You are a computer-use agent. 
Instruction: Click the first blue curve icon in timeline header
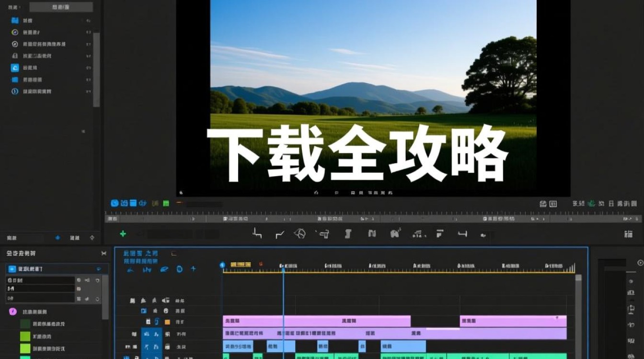(x=130, y=269)
